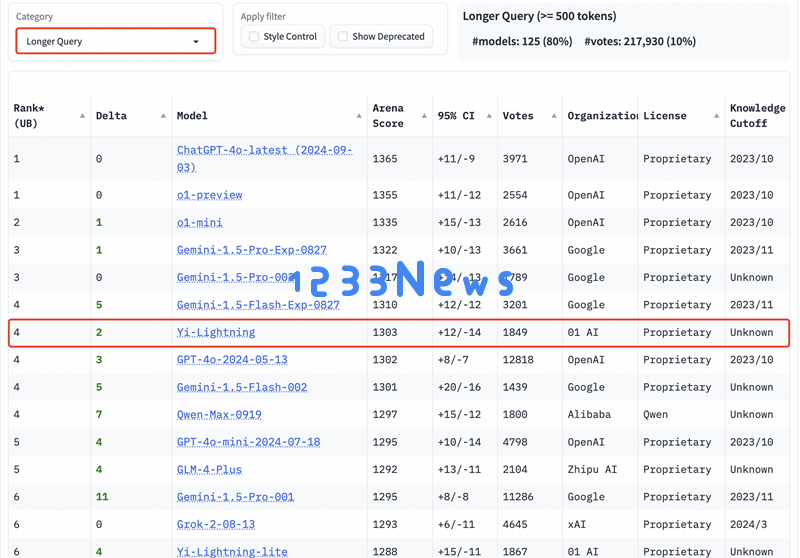Click the Zhipu AI organization cell
This screenshot has width=800, height=558.
coord(592,470)
